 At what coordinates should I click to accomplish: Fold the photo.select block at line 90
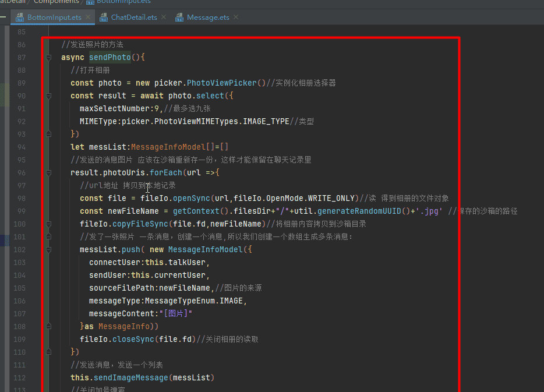coord(49,96)
